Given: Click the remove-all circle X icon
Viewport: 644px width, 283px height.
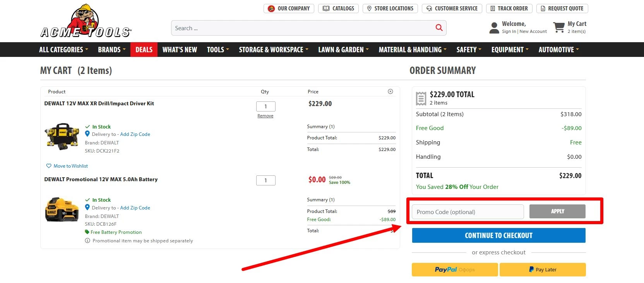Looking at the screenshot, I should click(x=390, y=92).
